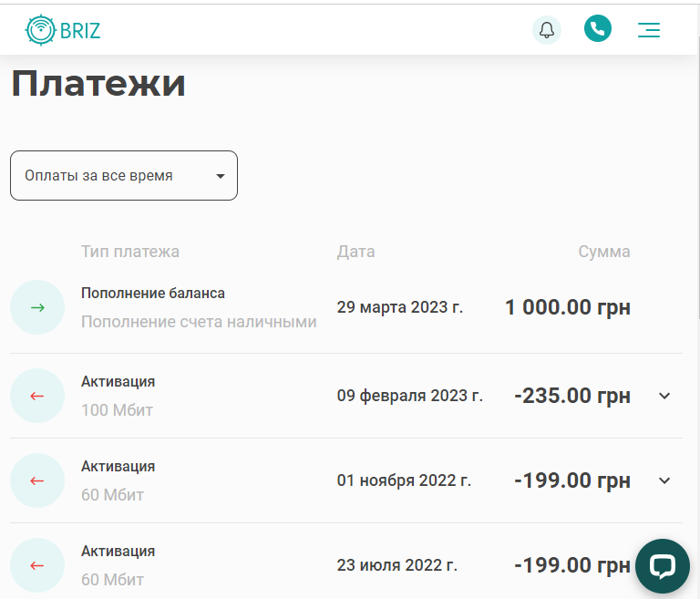Click 'Пополнение баланса' payment title

coord(153,294)
